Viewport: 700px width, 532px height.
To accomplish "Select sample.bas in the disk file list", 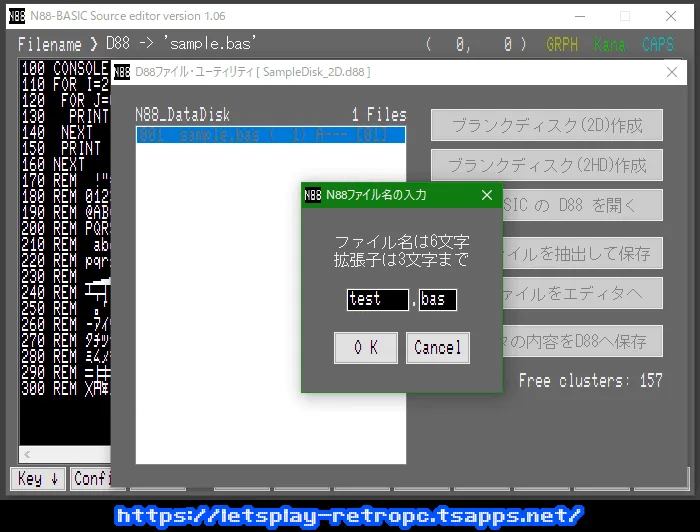I will (270, 135).
